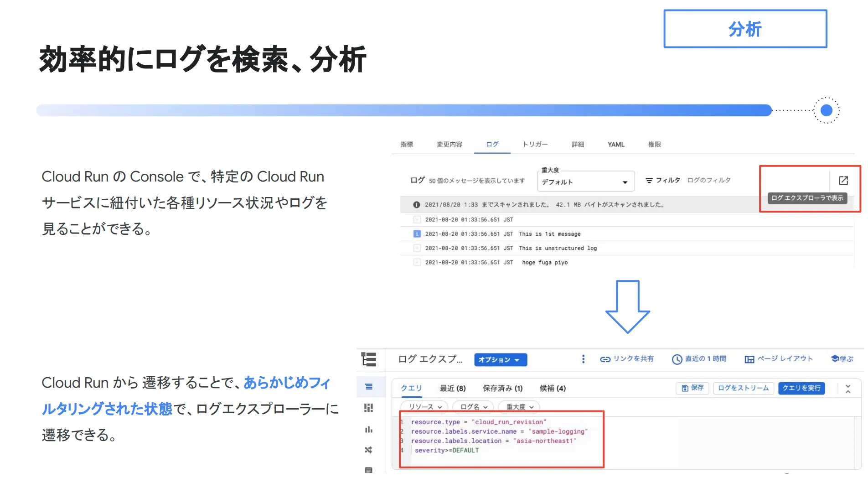This screenshot has width=868, height=488.
Task: Switch to the 変更内容 tab
Action: pyautogui.click(x=449, y=145)
